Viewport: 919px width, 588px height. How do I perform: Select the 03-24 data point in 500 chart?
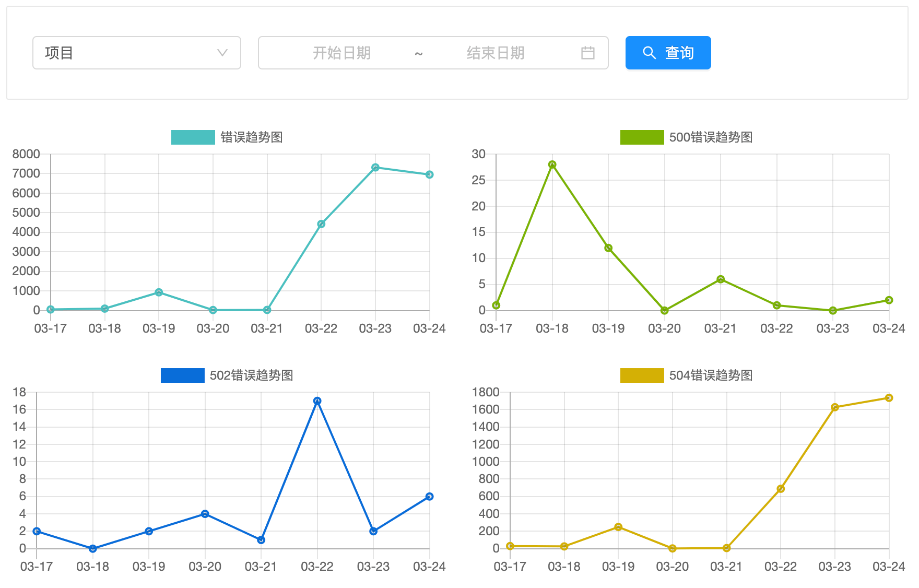click(x=889, y=300)
